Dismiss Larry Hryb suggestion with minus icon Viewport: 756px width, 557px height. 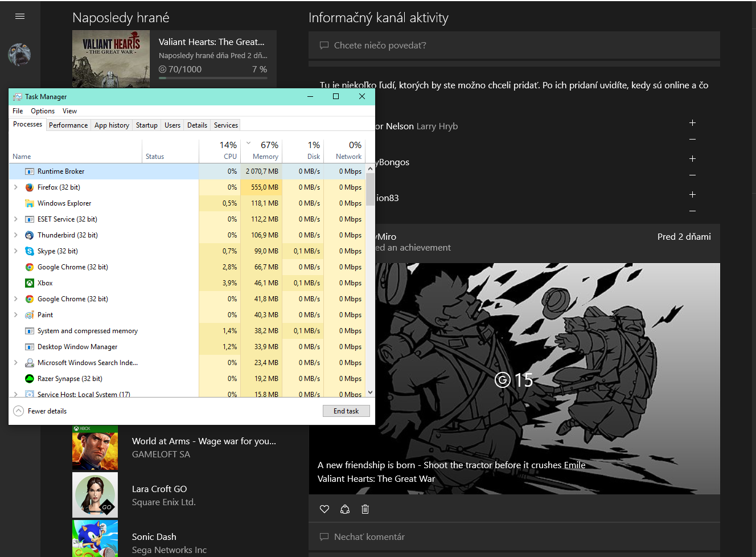tap(692, 140)
